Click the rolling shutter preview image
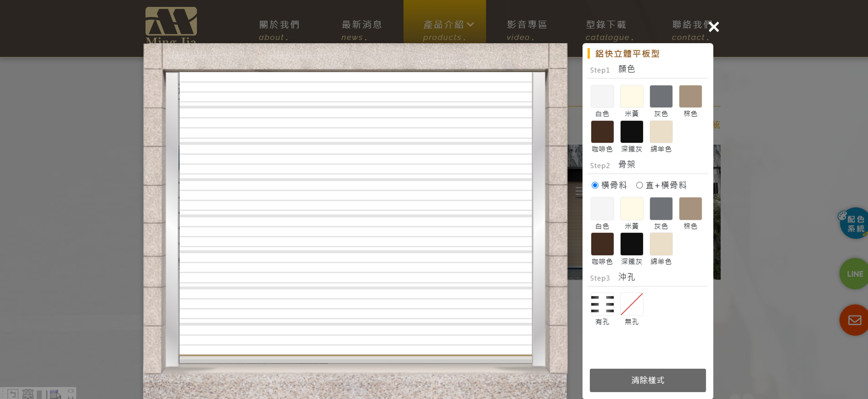The height and width of the screenshot is (399, 868). coord(355,216)
